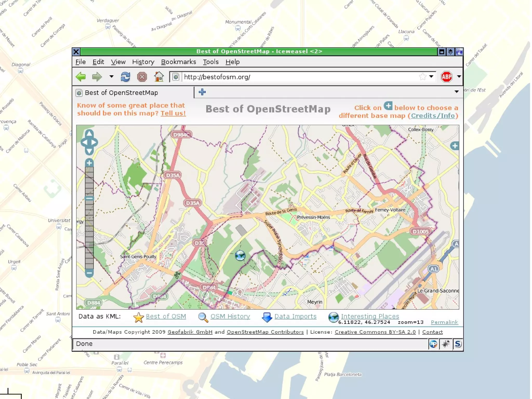Bookmark page with the star icon

[422, 77]
